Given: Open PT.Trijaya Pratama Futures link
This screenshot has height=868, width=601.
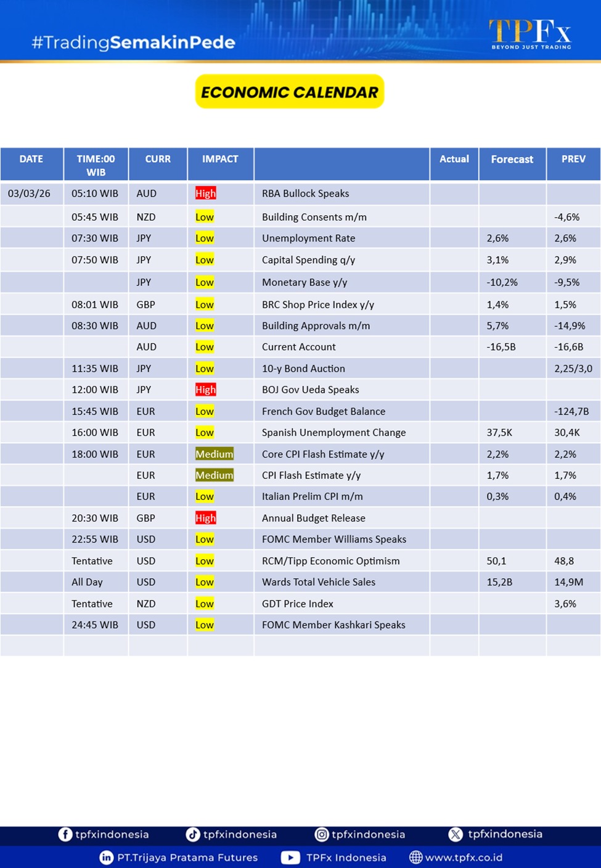Looking at the screenshot, I should [x=187, y=858].
